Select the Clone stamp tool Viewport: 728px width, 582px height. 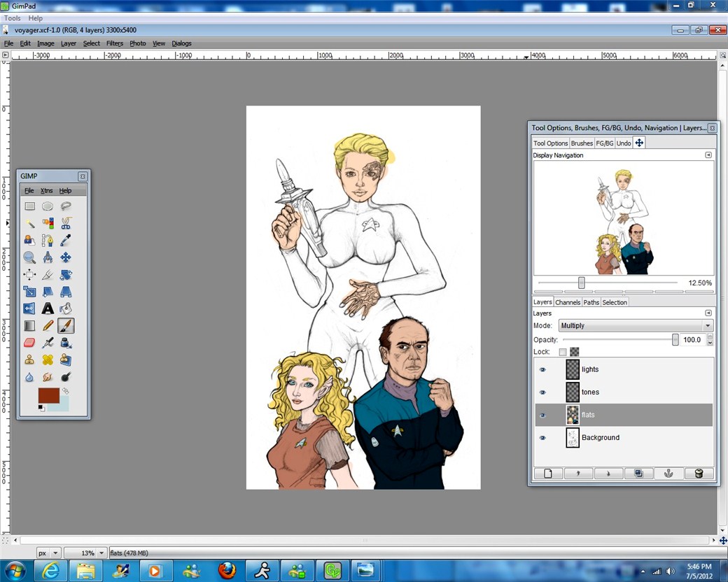click(29, 360)
